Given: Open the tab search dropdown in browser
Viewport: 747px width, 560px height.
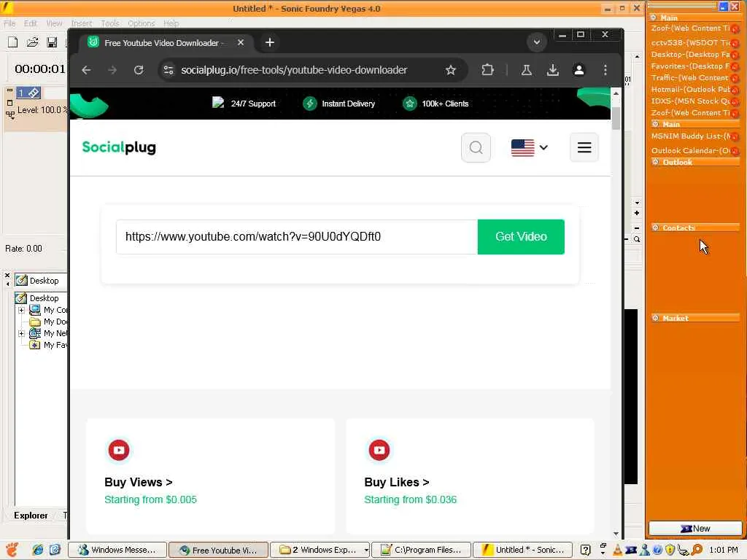Looking at the screenshot, I should pyautogui.click(x=536, y=42).
